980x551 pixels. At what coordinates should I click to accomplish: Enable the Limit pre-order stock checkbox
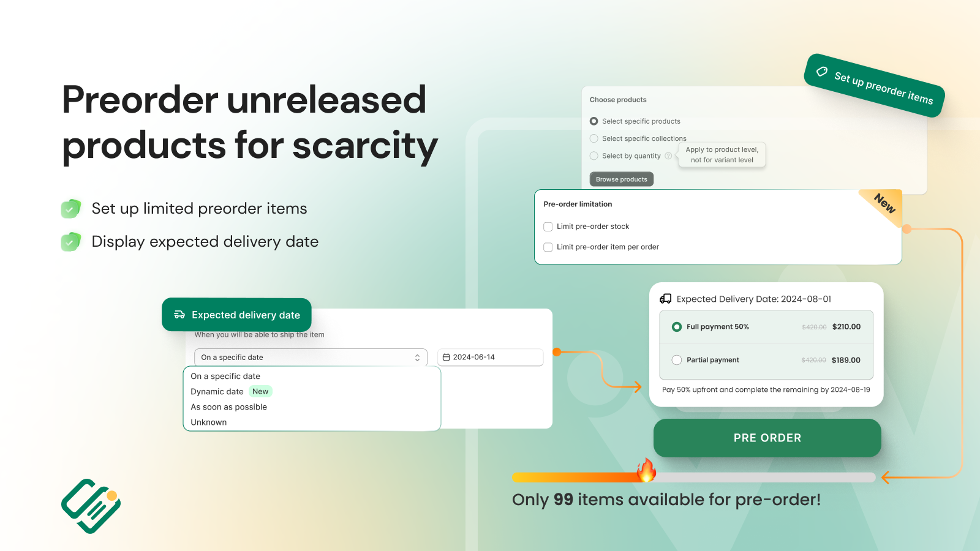click(548, 227)
